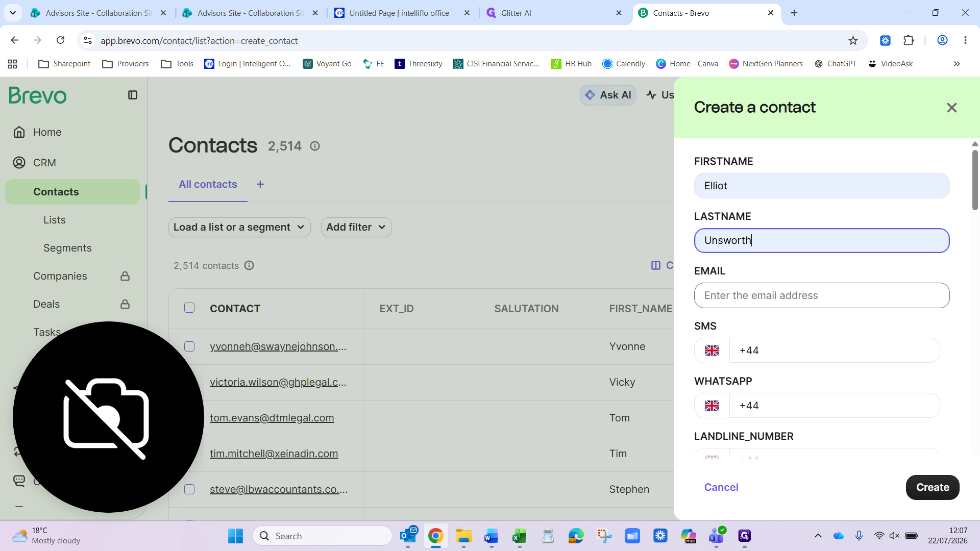The height and width of the screenshot is (551, 980).
Task: Click the LASTNAME field containing Unsworth
Action: [822, 240]
